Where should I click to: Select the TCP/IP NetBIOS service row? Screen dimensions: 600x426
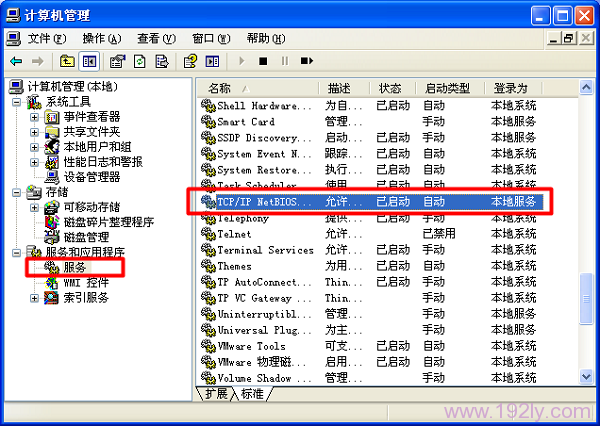pyautogui.click(x=371, y=202)
